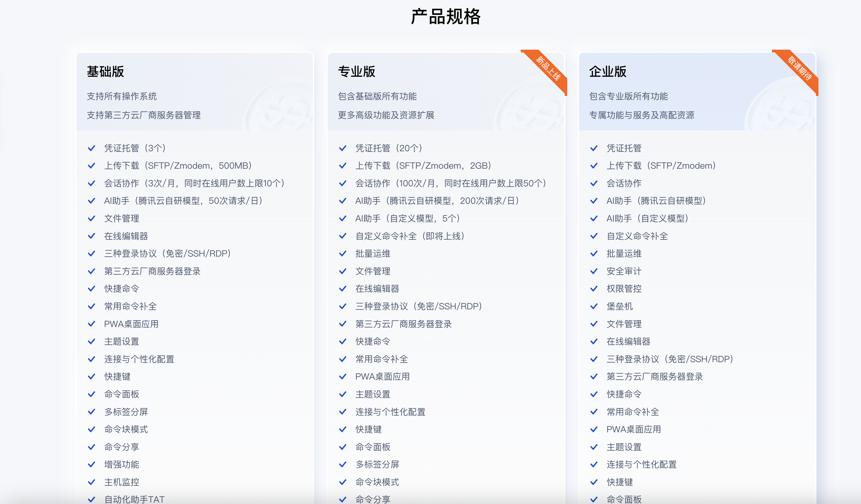Click 命令块模式 in the 基础版 list

click(x=126, y=429)
